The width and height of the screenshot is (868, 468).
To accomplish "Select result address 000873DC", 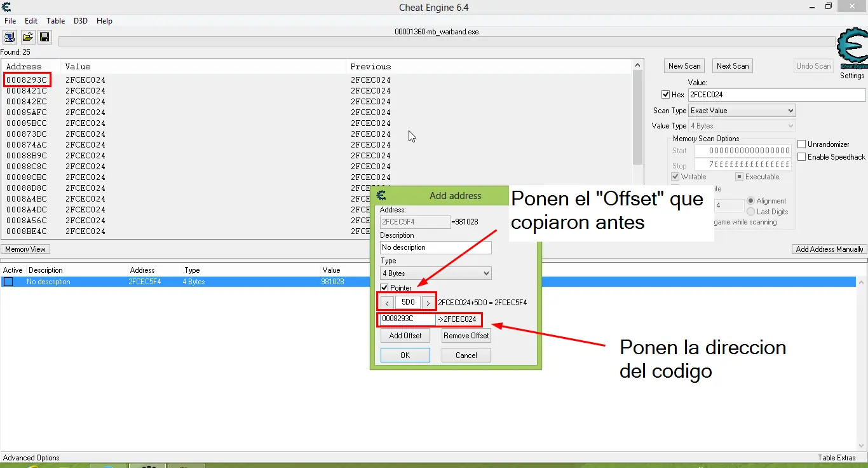I will click(x=27, y=134).
